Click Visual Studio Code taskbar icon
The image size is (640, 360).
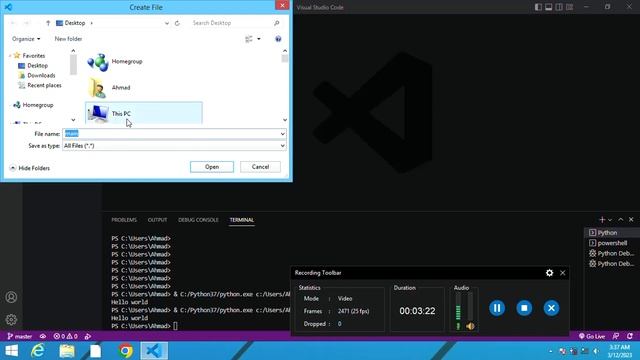pyautogui.click(x=154, y=351)
